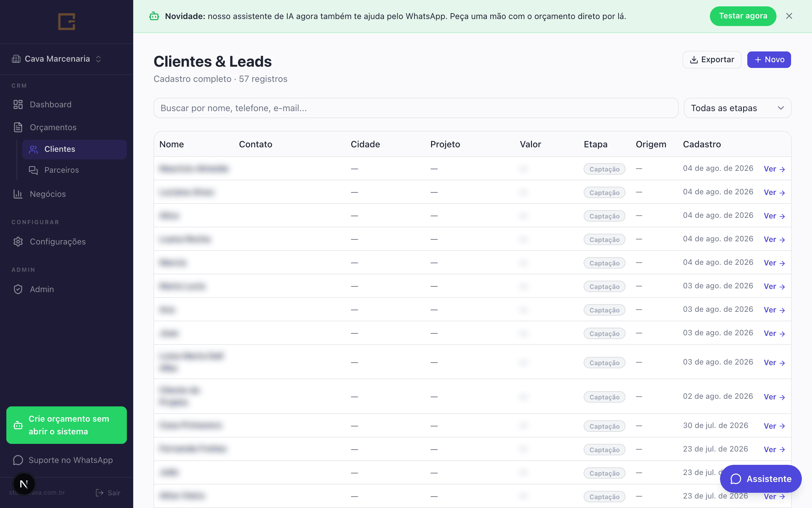Click the Etapa column header
Viewport: 812px width, 508px height.
(596, 144)
